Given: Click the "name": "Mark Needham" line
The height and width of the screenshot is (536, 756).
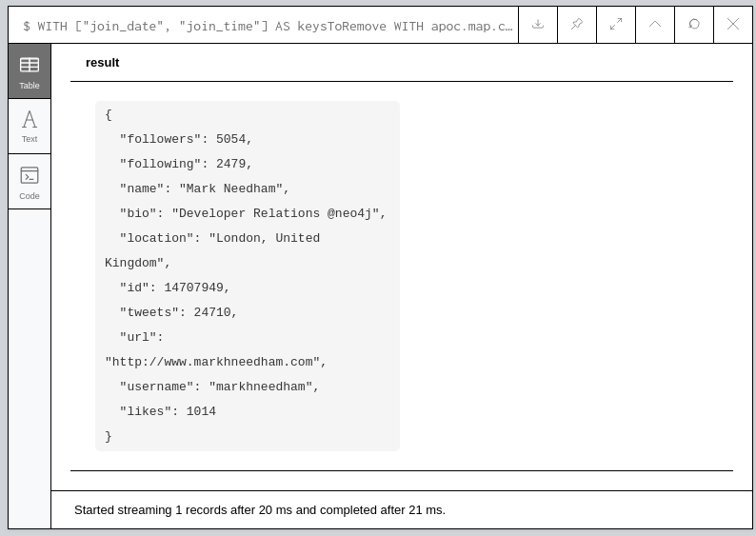Looking at the screenshot, I should point(204,189).
